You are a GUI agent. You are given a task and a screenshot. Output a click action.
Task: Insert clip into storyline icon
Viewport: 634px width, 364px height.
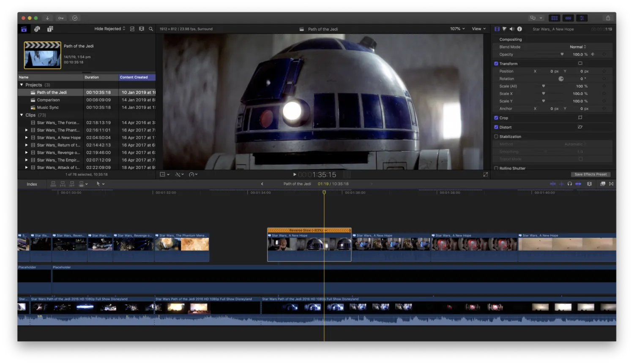click(63, 184)
